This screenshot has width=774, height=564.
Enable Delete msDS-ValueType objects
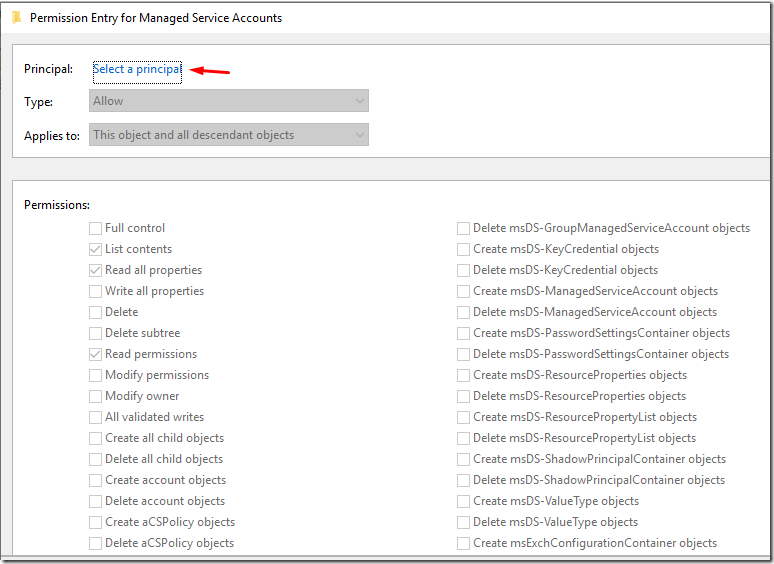tap(463, 522)
